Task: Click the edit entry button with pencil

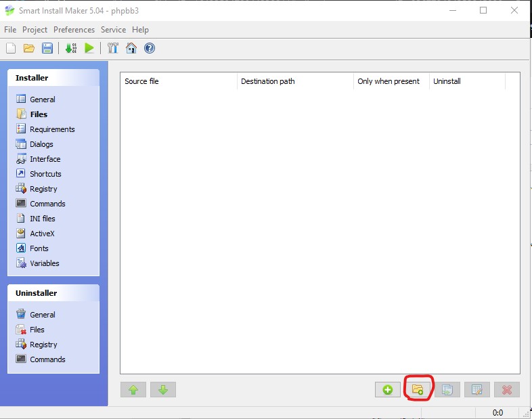Action: 477,389
